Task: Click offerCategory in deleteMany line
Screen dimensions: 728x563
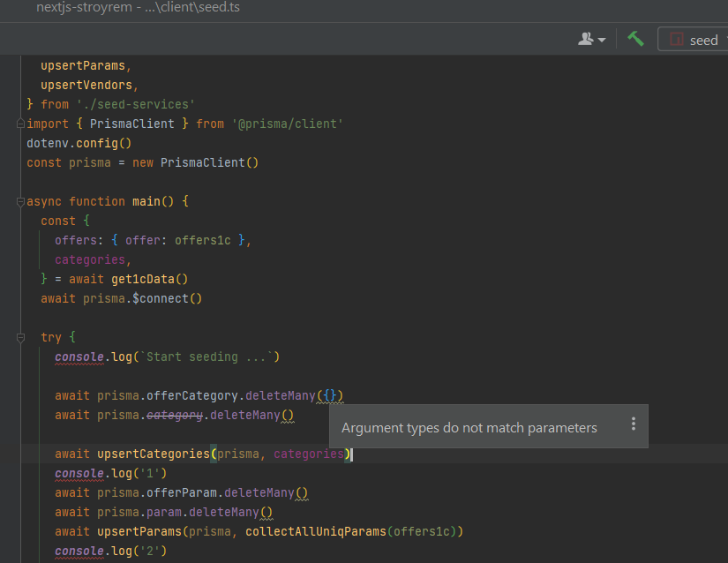Action: tap(192, 396)
